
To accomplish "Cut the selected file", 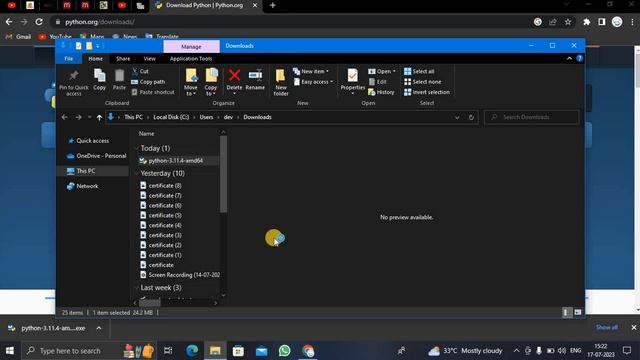I will click(140, 71).
